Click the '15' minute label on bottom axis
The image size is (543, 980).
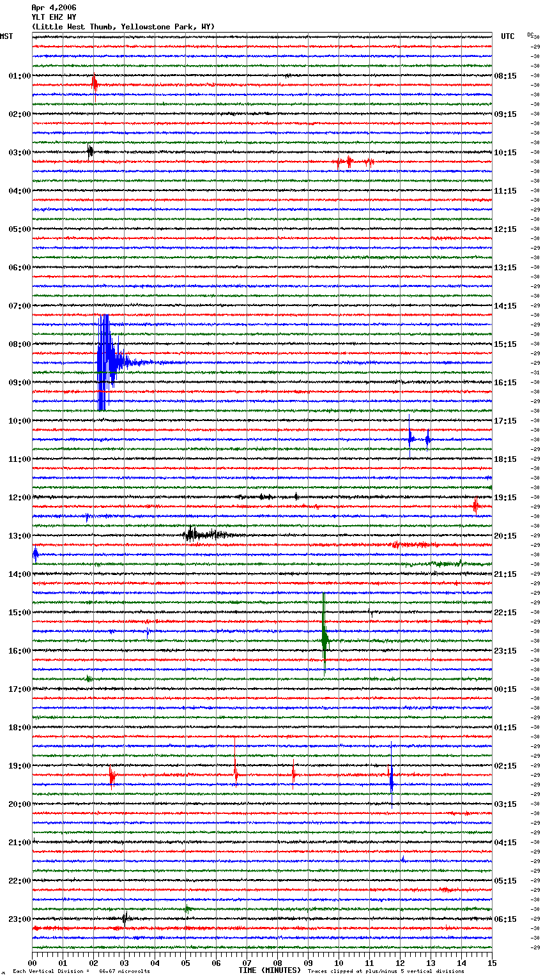pos(492,963)
